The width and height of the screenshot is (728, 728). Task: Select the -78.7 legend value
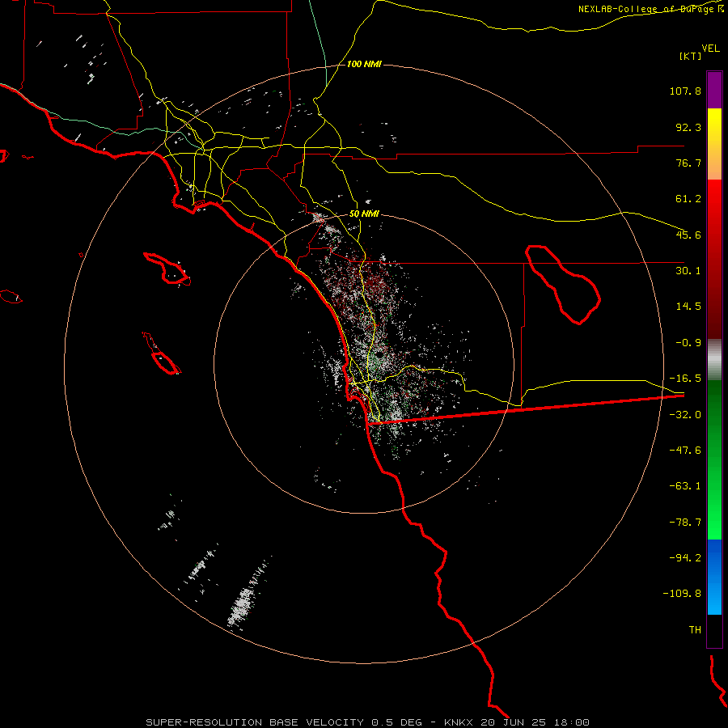[x=685, y=523]
